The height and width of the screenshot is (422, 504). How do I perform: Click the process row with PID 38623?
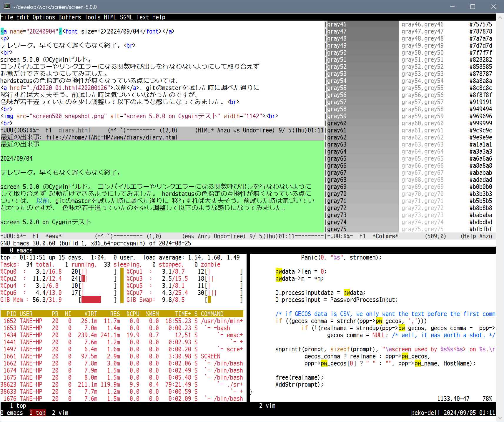click(122, 385)
